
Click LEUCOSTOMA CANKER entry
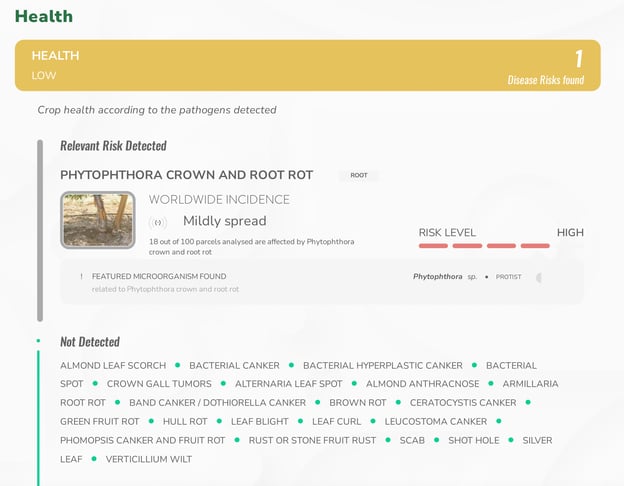coord(436,422)
